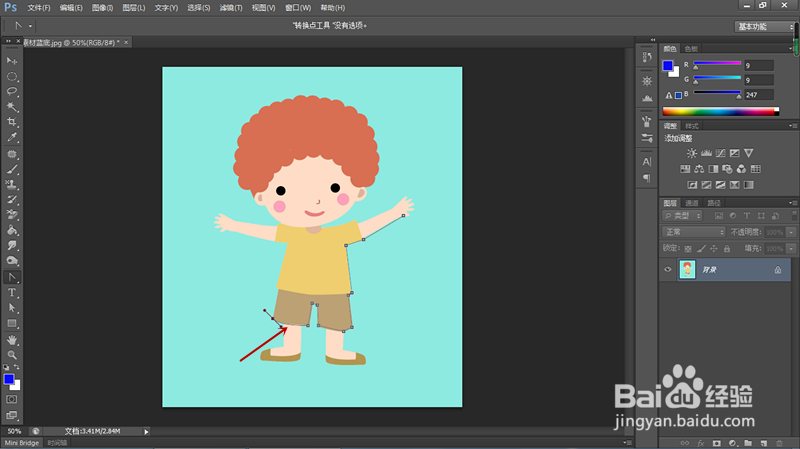The image size is (800, 449).
Task: Toggle adjustment layer filter
Action: 733,216
